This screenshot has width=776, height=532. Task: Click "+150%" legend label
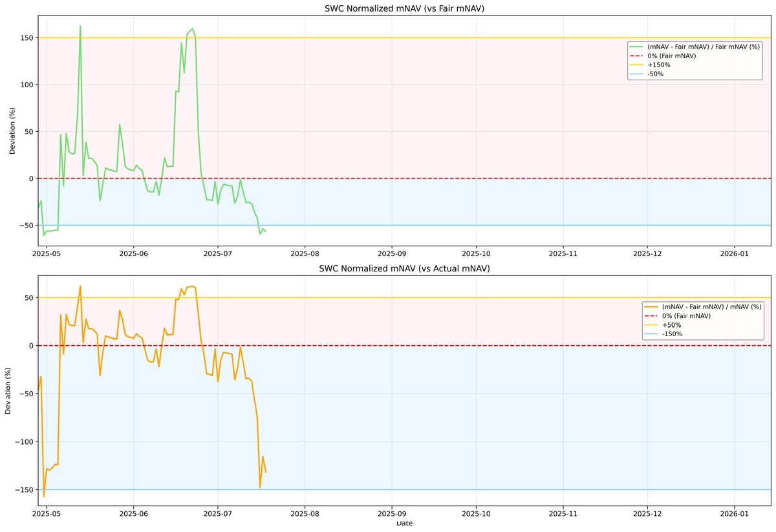658,65
